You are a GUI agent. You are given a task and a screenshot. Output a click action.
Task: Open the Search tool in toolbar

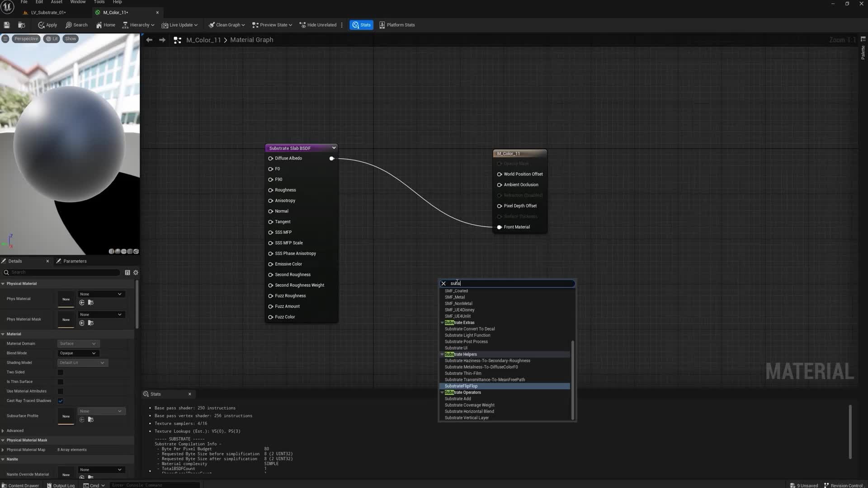[x=76, y=25]
